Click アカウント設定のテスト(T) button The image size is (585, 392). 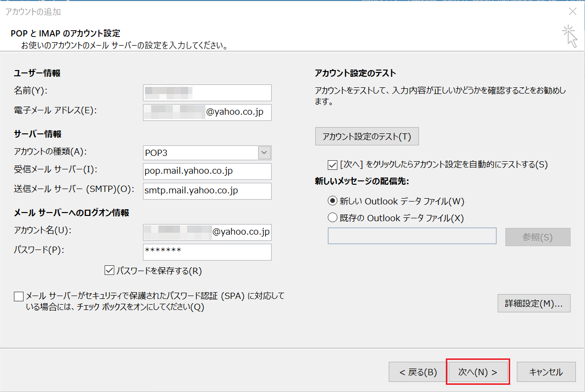tap(367, 136)
